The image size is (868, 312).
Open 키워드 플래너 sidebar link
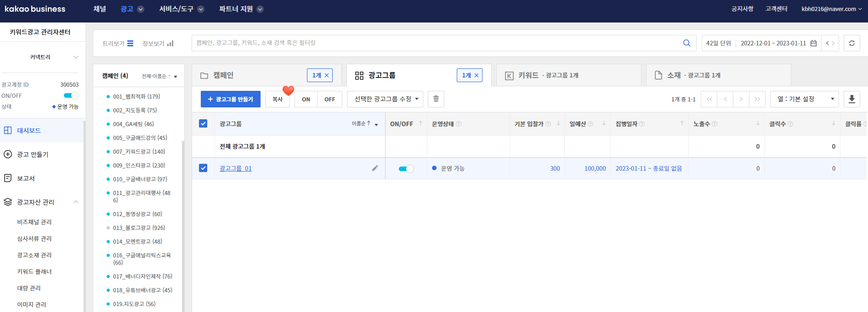pyautogui.click(x=34, y=272)
